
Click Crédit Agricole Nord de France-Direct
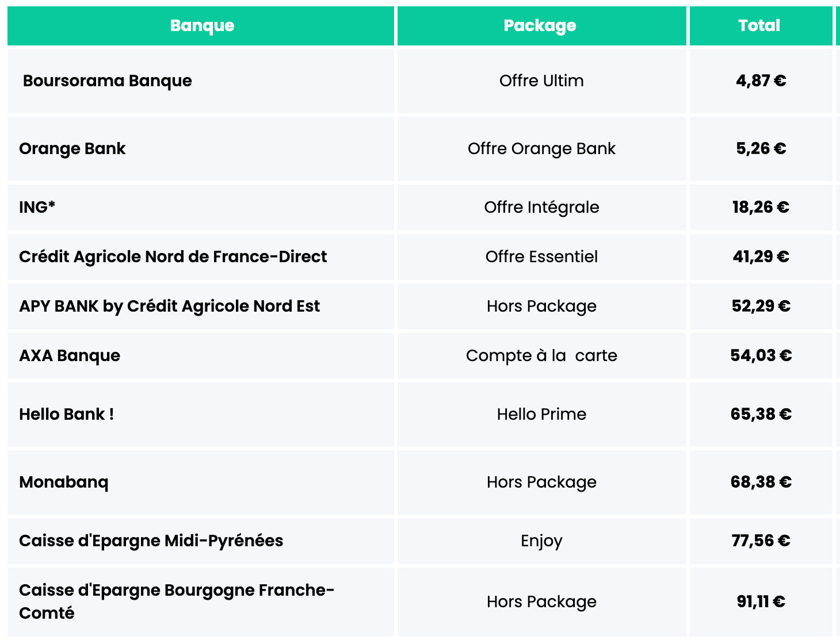click(173, 257)
